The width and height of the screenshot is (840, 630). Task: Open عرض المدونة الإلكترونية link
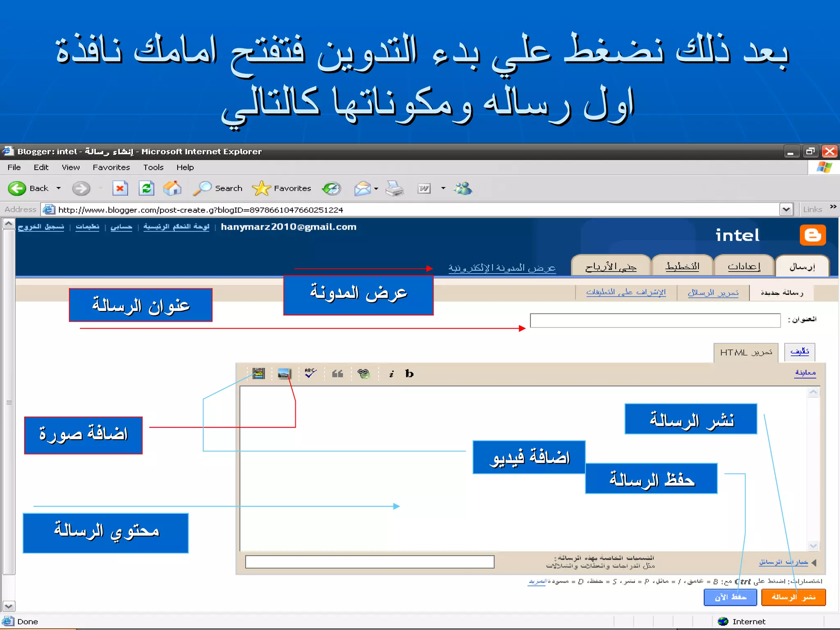[x=502, y=268]
